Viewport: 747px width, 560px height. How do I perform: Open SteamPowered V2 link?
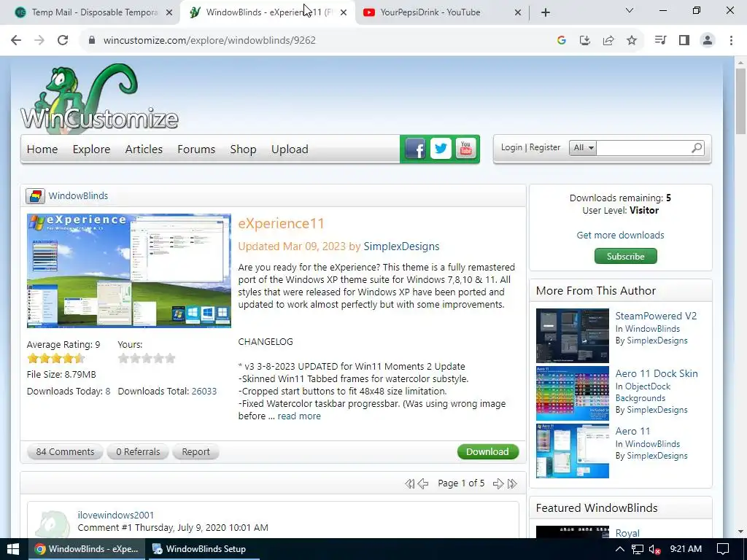[656, 316]
